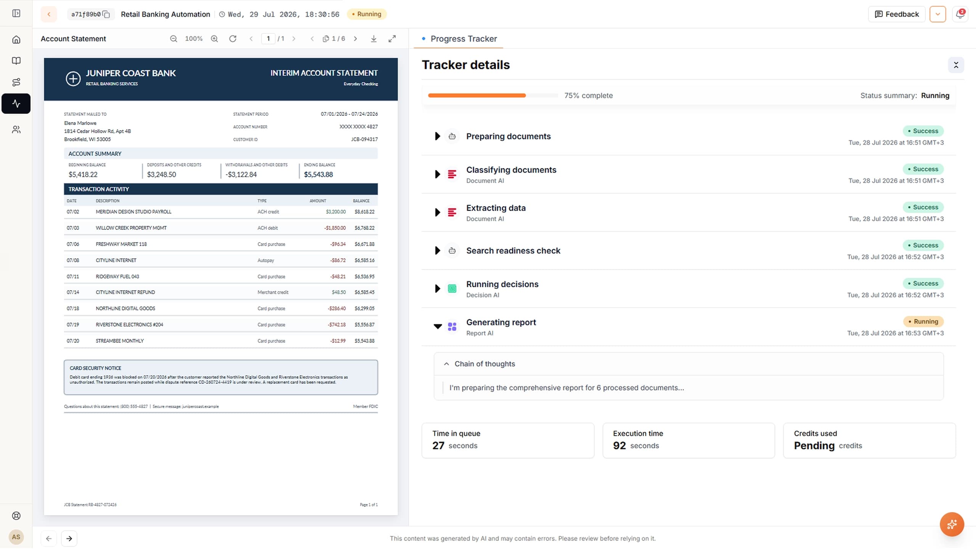Click the bottom forward arrow button
The width and height of the screenshot is (976, 560).
(x=69, y=538)
